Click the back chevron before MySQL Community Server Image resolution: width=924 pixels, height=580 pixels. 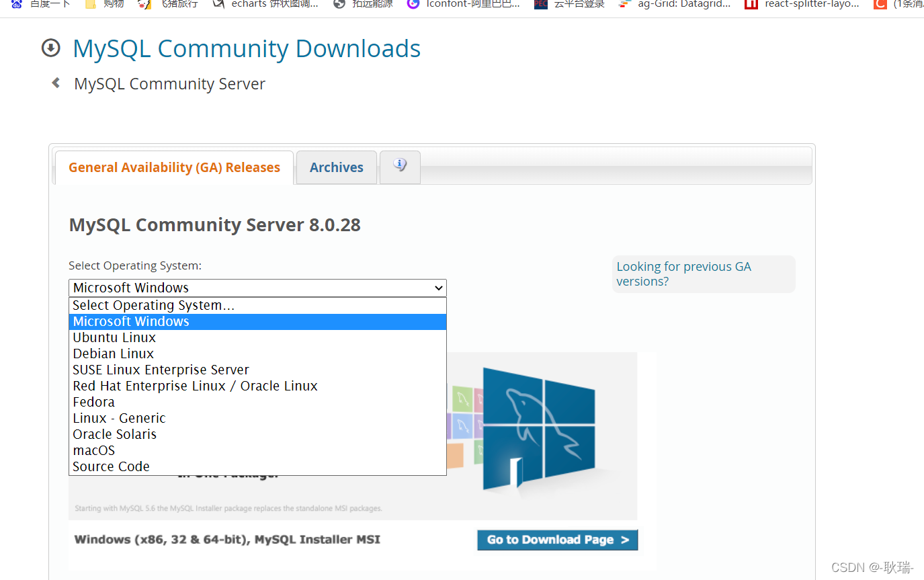click(x=56, y=83)
